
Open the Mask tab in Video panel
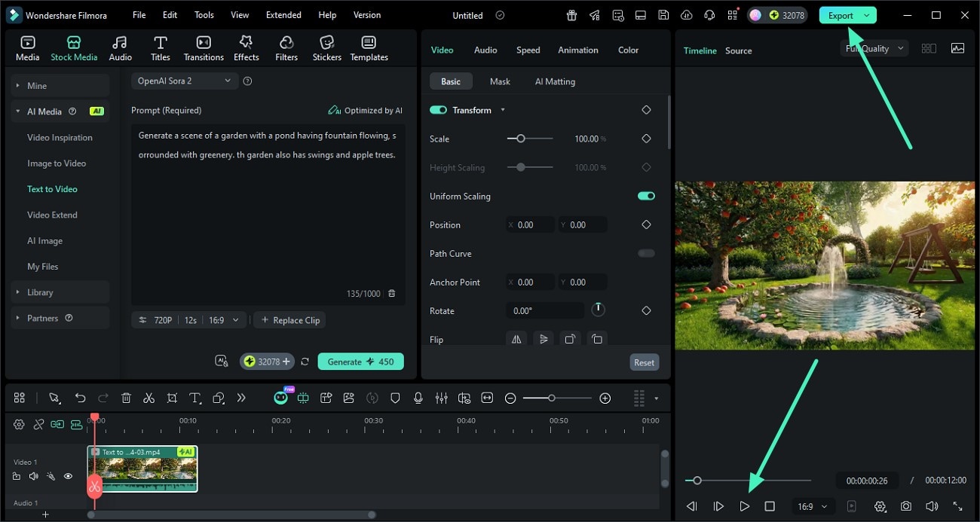coord(500,81)
